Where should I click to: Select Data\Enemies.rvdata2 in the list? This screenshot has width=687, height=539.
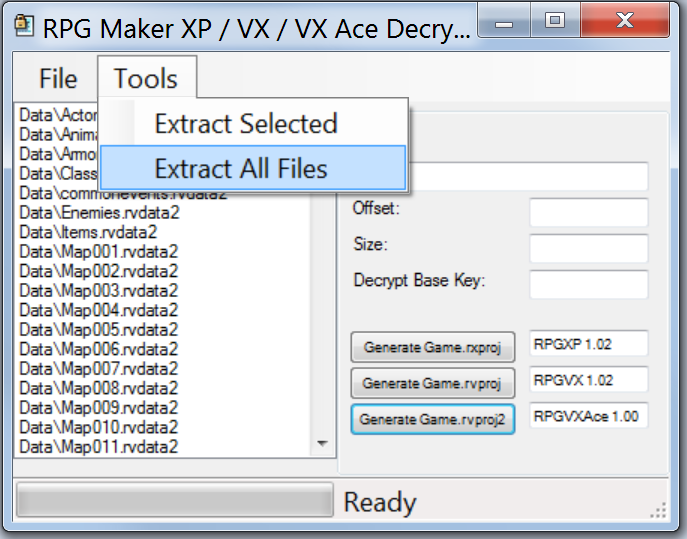click(x=99, y=213)
